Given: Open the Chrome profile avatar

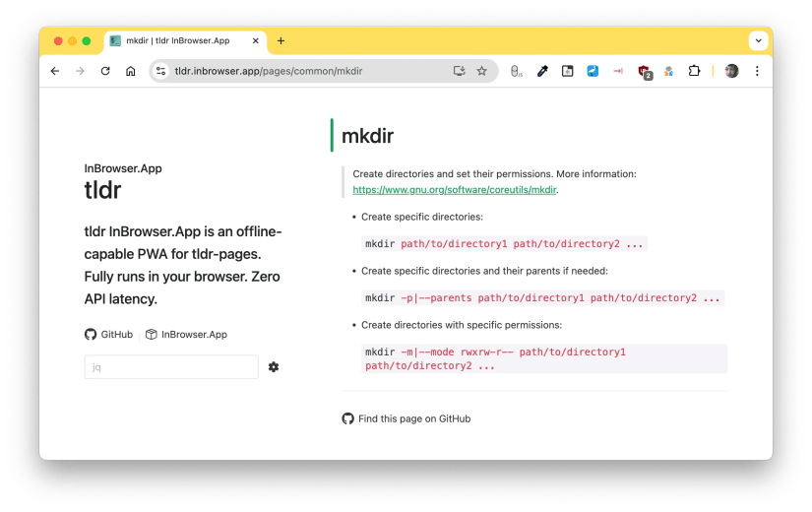Looking at the screenshot, I should 731,71.
